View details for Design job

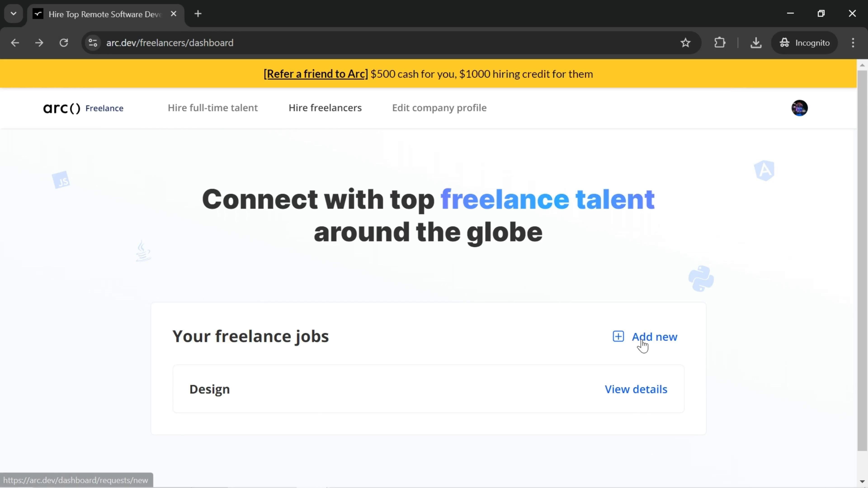(x=636, y=389)
